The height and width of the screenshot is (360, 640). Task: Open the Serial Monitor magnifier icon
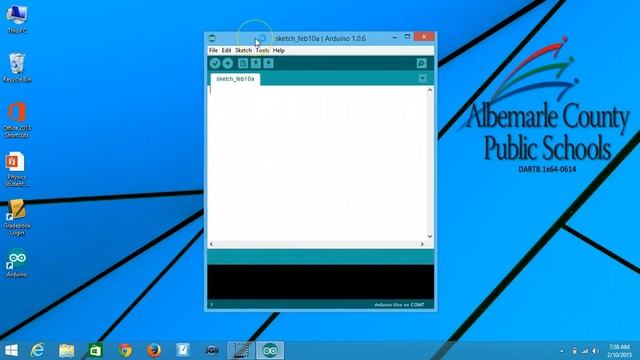[x=421, y=63]
